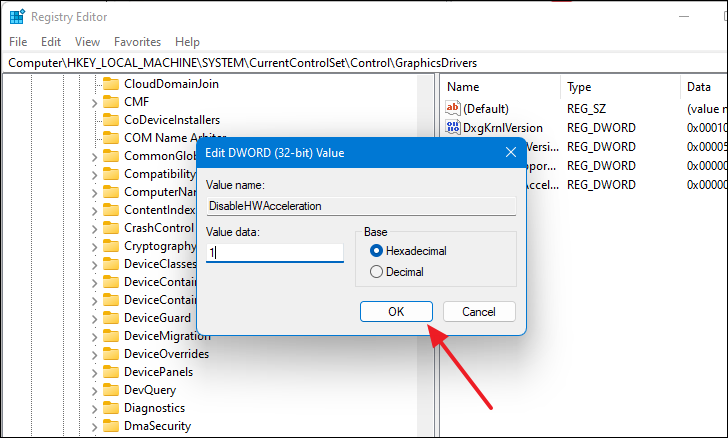
Task: Open the Edit menu
Action: coord(51,42)
